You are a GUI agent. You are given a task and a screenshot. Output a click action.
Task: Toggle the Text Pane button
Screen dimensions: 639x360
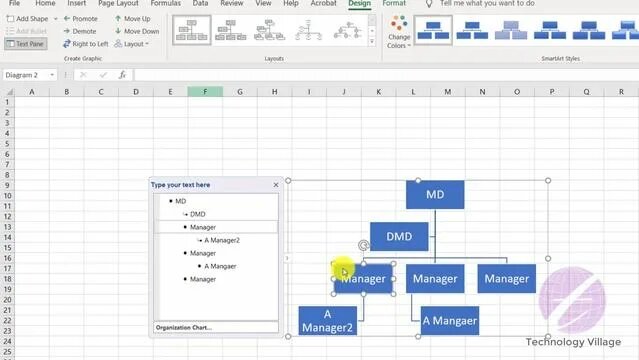click(x=26, y=44)
